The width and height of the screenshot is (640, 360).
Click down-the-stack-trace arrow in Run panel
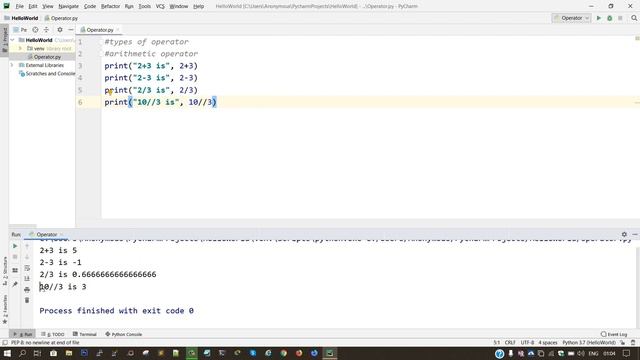pyautogui.click(x=27, y=257)
